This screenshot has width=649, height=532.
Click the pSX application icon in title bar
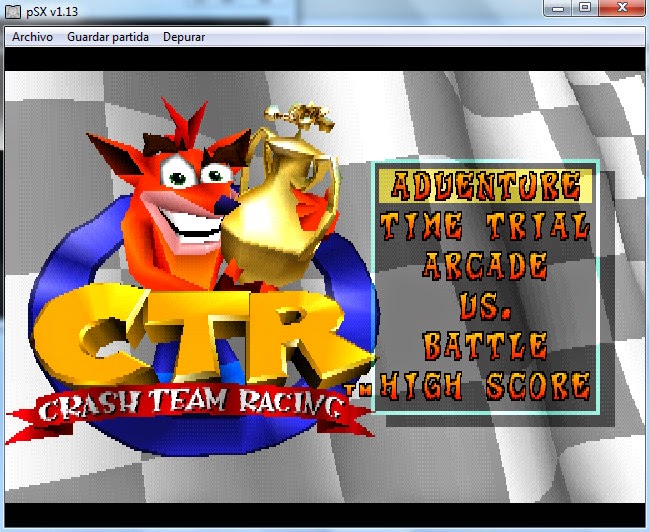point(12,11)
